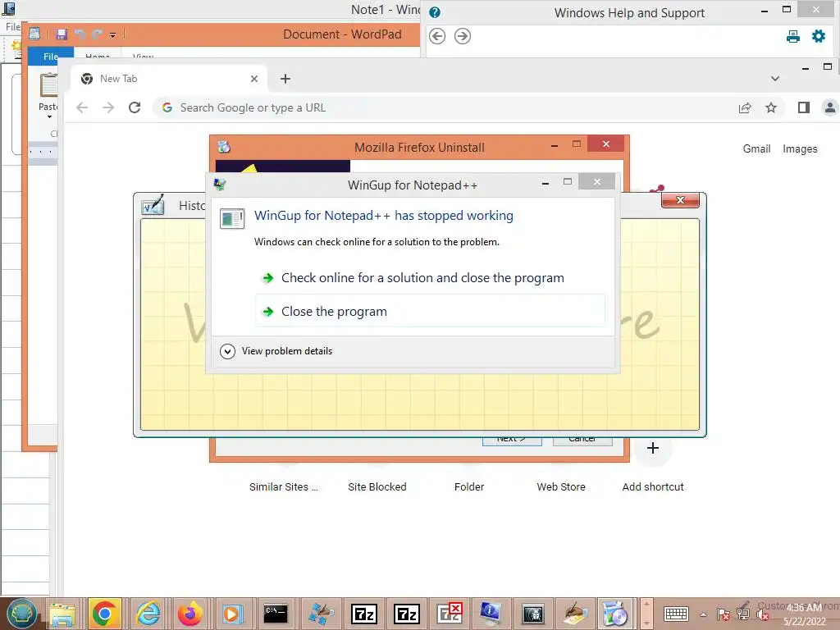This screenshot has width=840, height=630.
Task: Choose Close the program in the WinGup dialog
Action: coord(430,311)
